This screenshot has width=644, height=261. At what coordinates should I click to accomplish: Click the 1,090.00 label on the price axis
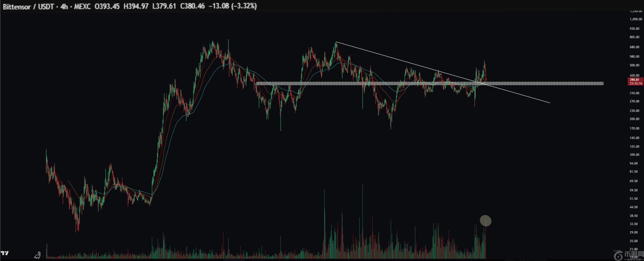[x=635, y=19]
